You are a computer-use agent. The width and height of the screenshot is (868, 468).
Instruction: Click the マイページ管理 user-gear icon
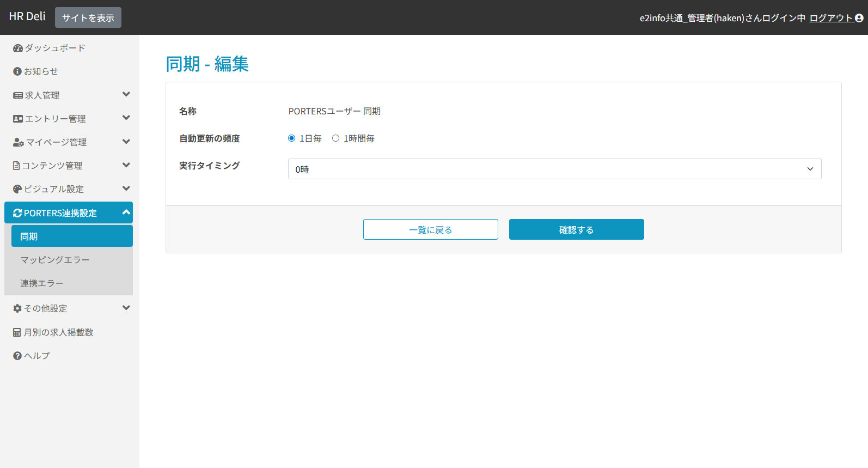point(19,142)
